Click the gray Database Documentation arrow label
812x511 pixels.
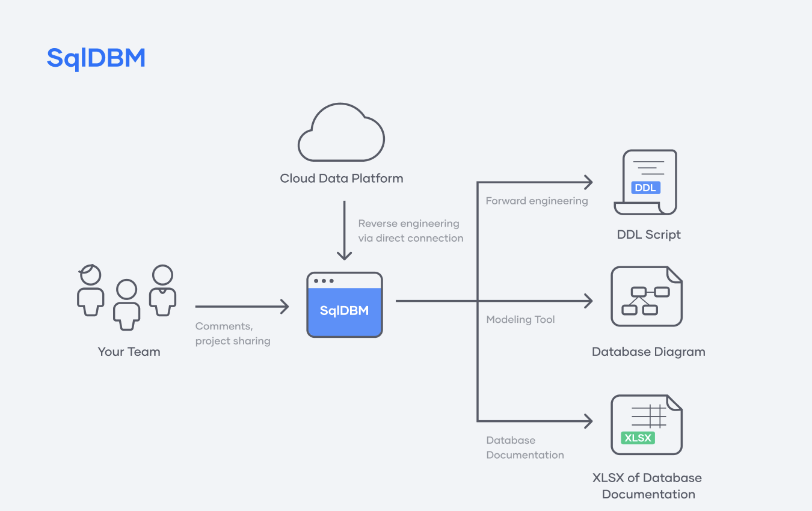pyautogui.click(x=524, y=447)
